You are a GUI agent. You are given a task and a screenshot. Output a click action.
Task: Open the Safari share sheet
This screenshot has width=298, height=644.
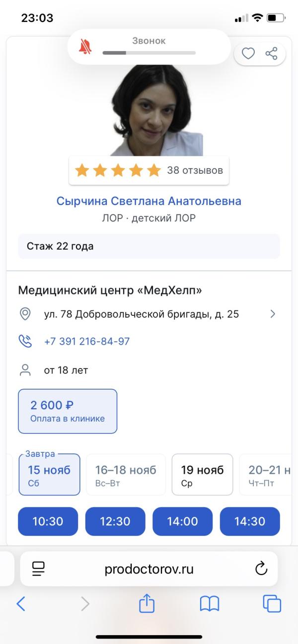[x=147, y=604]
